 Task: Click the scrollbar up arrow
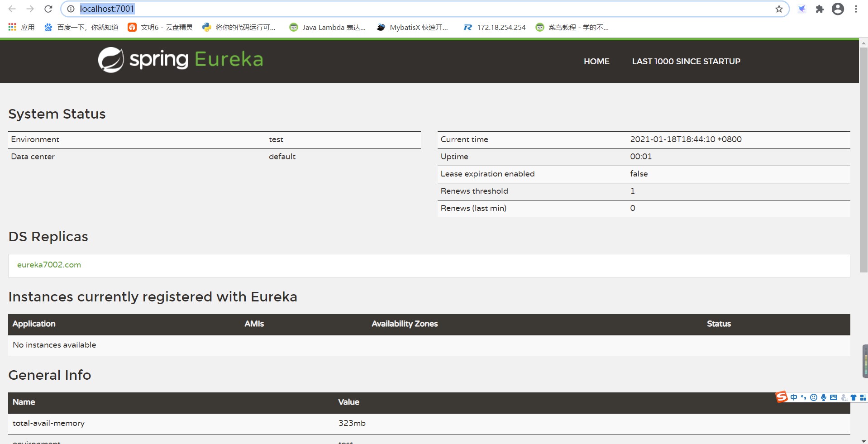[x=863, y=43]
